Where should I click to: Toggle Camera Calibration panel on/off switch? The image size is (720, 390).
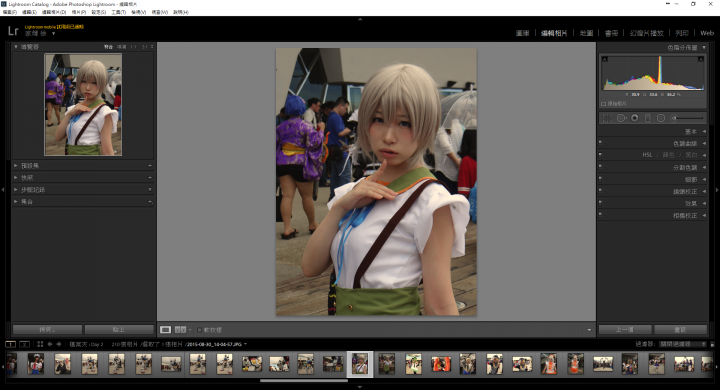(x=600, y=215)
